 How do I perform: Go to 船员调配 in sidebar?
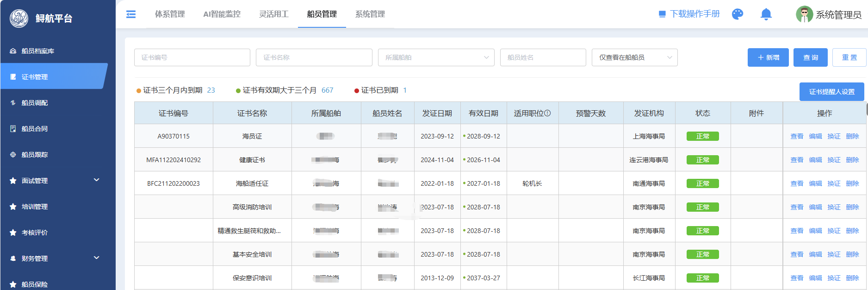(x=35, y=103)
